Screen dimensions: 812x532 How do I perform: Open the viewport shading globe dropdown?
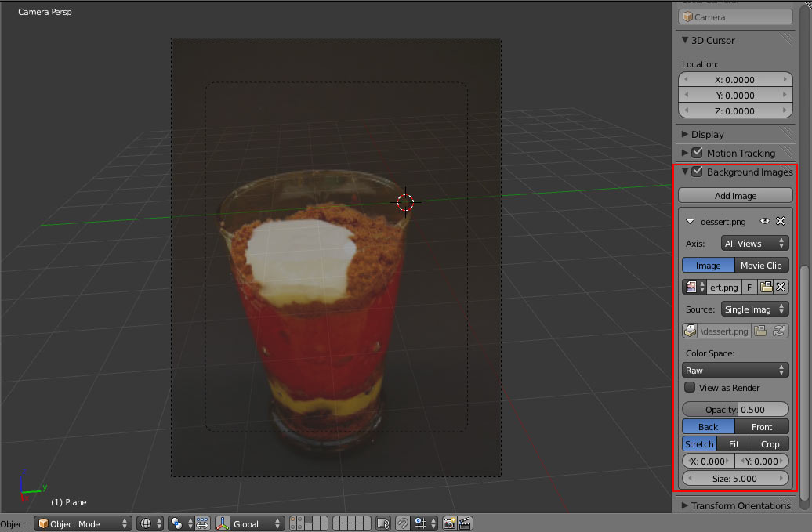[x=150, y=523]
